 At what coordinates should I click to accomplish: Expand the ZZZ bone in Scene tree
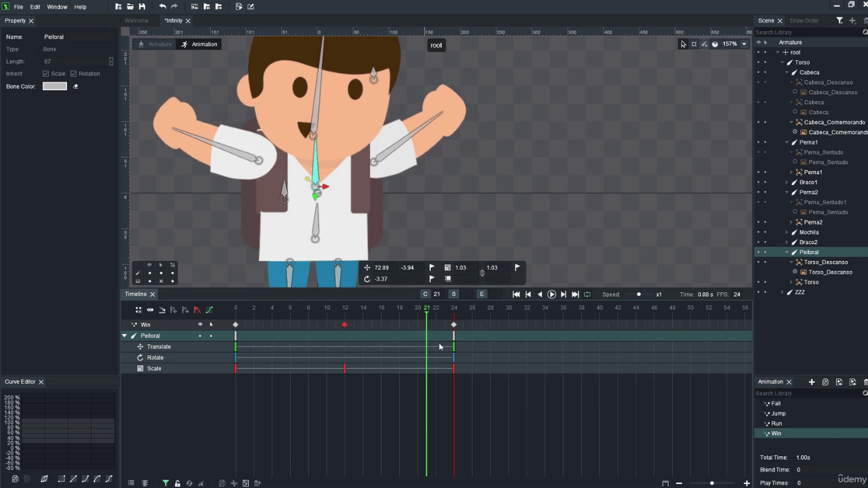click(782, 292)
